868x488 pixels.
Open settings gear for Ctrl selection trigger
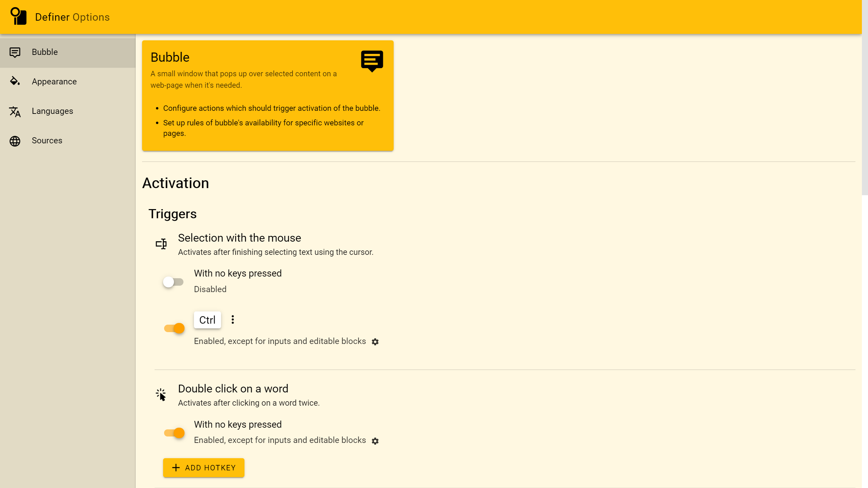point(375,342)
